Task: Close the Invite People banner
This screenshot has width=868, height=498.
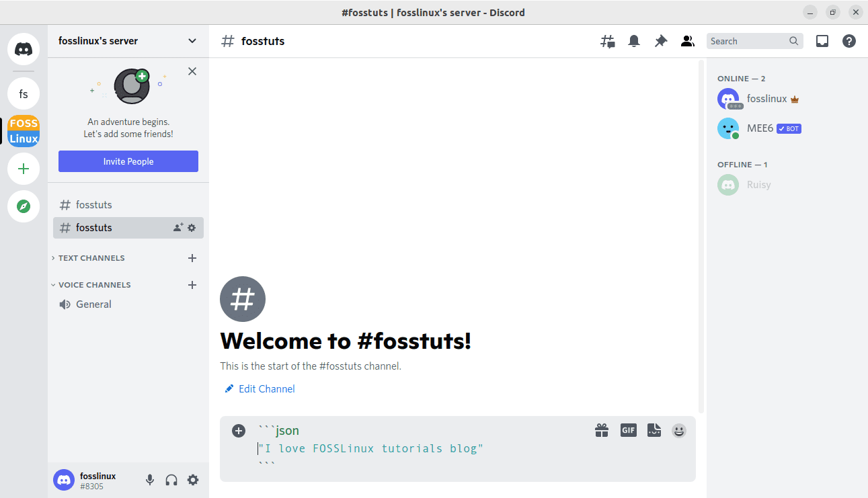Action: click(192, 71)
